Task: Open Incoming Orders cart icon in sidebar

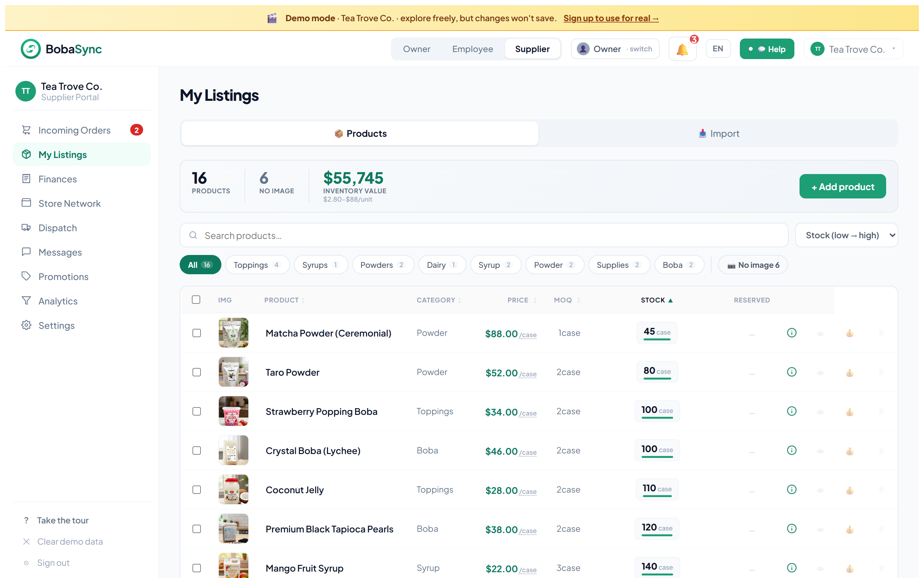Action: point(26,130)
